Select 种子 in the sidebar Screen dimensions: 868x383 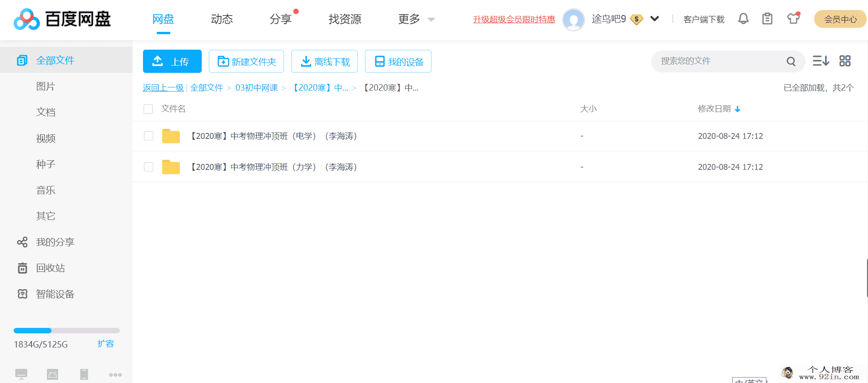pos(46,164)
